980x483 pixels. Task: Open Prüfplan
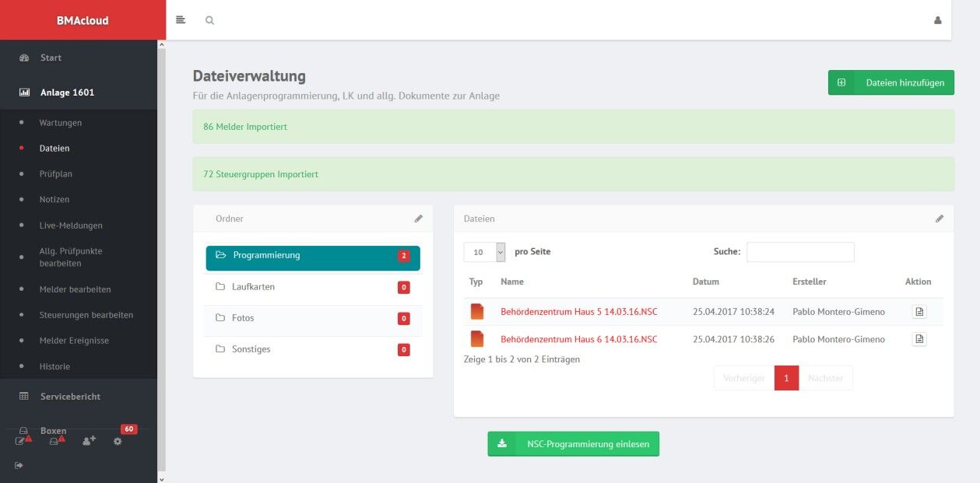tap(56, 174)
